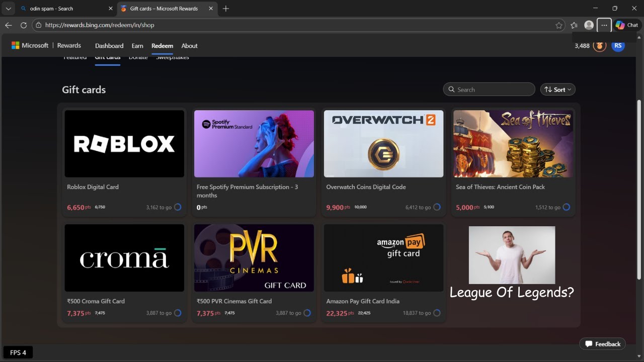This screenshot has width=644, height=362.
Task: Click the 6,650 pts Roblox price
Action: tap(79, 207)
